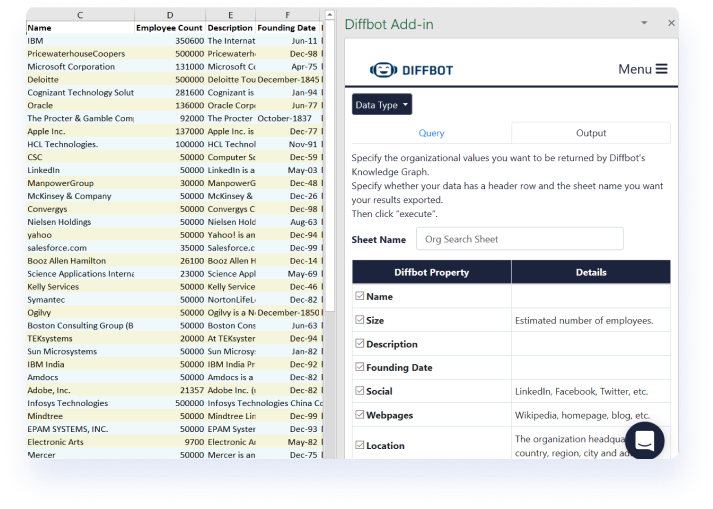The image size is (713, 509).
Task: Select the 'salesforce.com' cell
Action: [80, 248]
